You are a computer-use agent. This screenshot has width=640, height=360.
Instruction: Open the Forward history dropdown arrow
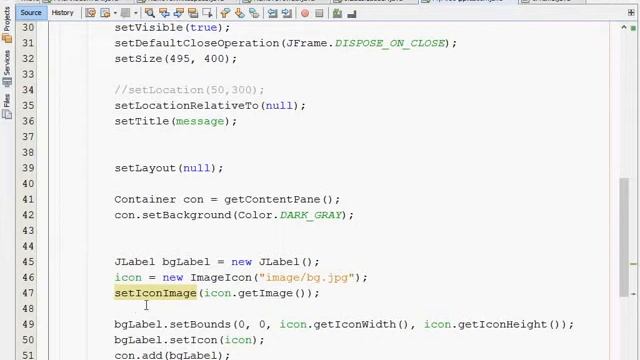coord(136,13)
